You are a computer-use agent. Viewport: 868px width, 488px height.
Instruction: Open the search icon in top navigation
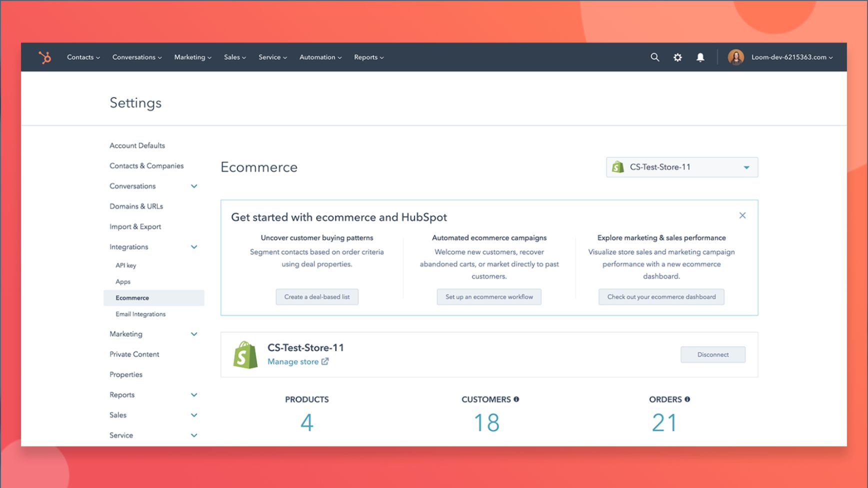point(655,57)
